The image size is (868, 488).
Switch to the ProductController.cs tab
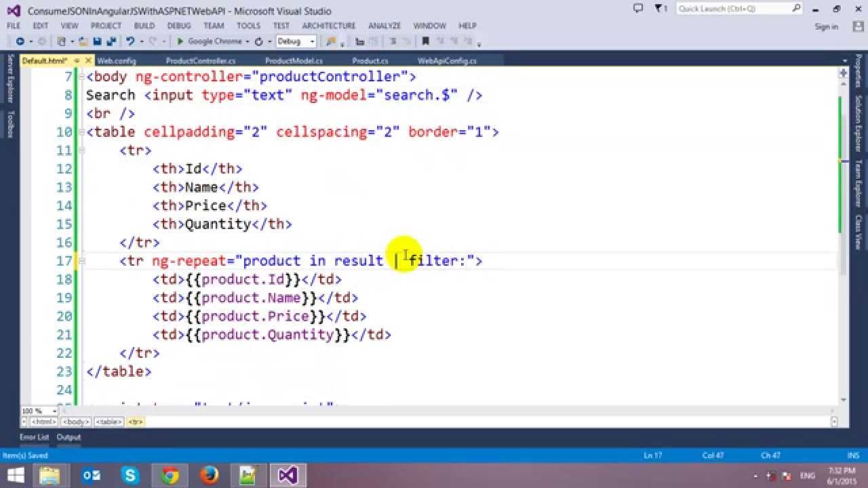(201, 61)
